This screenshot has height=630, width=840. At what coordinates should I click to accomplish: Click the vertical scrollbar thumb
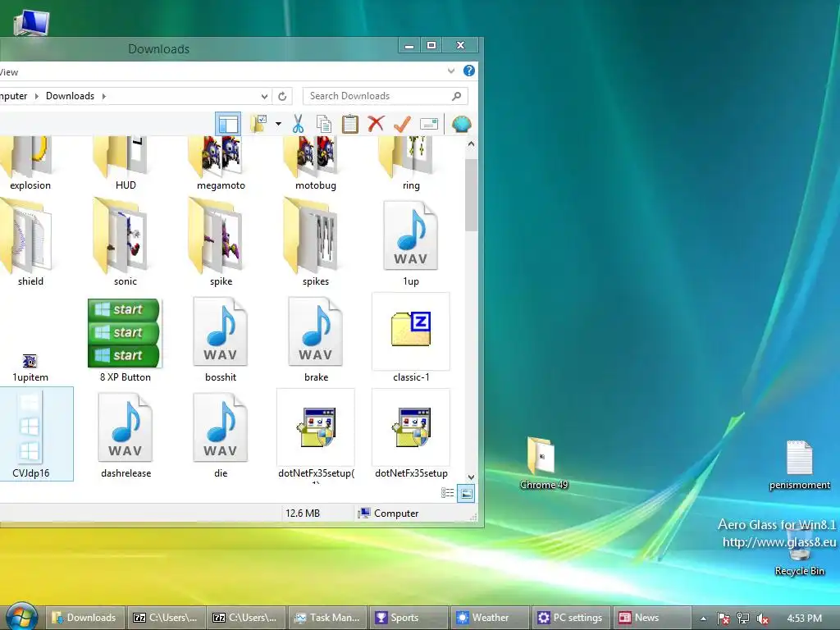[x=471, y=195]
